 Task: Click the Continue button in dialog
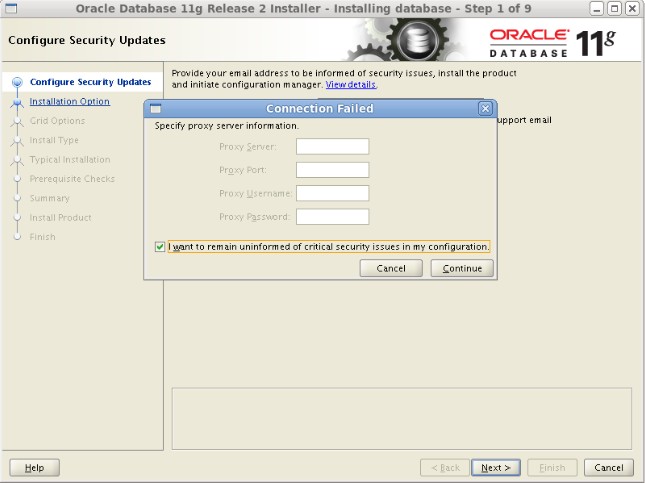point(462,268)
